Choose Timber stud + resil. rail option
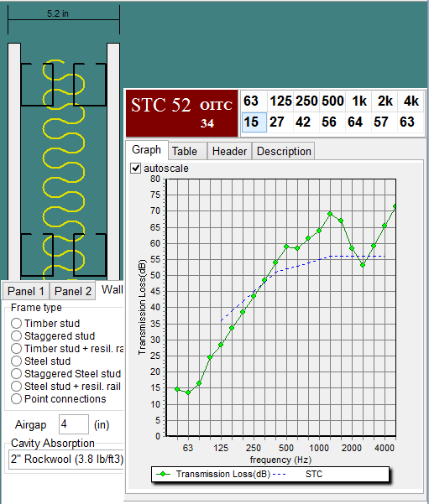 pyautogui.click(x=16, y=348)
